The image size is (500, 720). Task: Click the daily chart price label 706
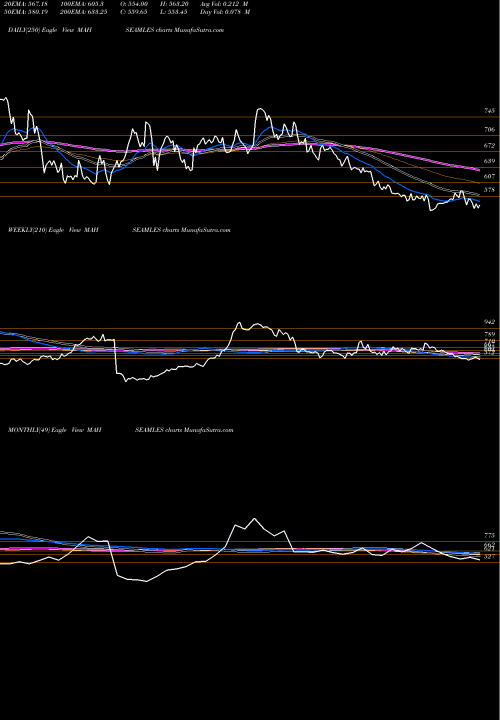[489, 130]
